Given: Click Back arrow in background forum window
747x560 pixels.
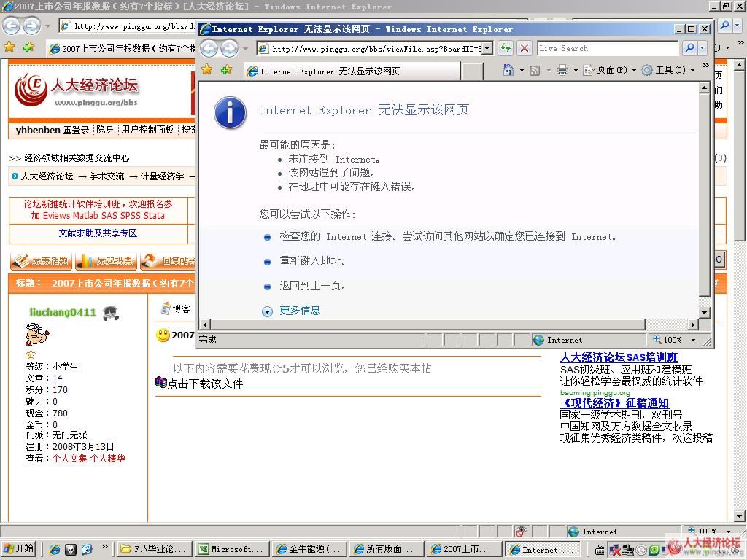Looking at the screenshot, I should (12, 26).
